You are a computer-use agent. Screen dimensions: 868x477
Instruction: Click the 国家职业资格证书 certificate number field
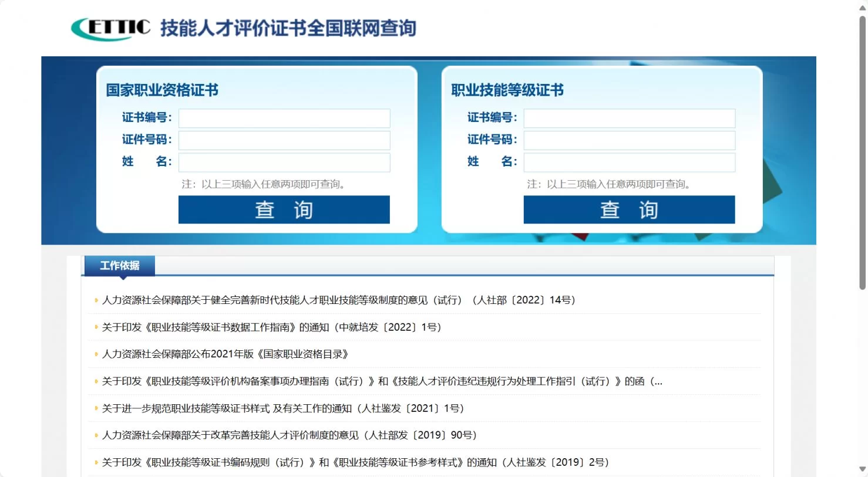(x=284, y=119)
